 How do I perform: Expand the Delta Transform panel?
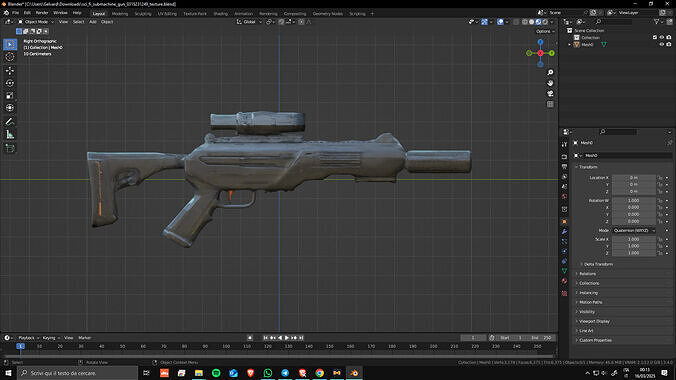coord(598,264)
